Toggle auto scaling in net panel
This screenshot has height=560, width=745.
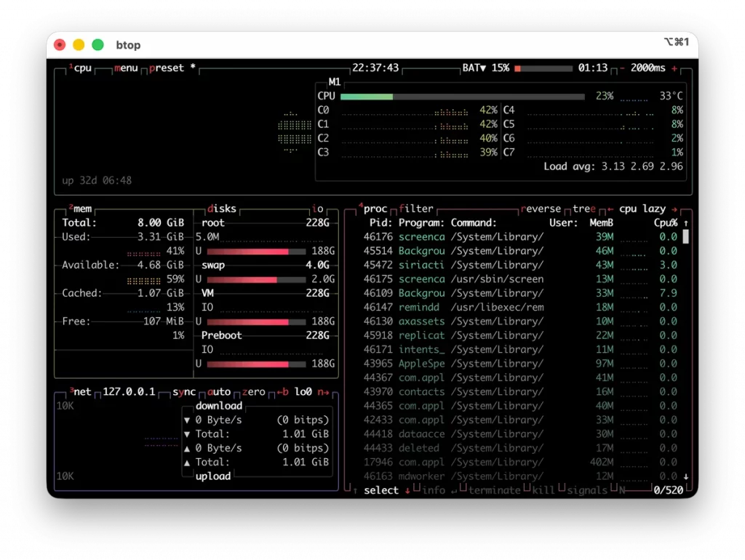point(219,392)
